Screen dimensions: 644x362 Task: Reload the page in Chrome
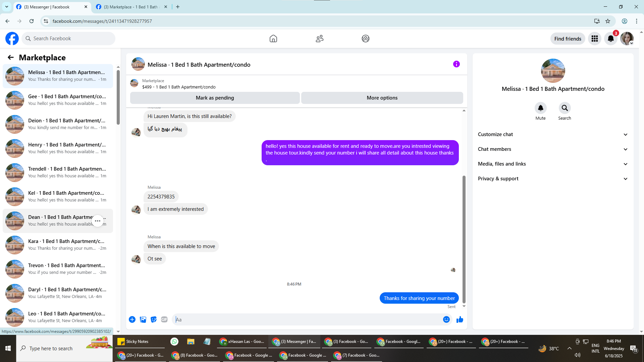(x=32, y=21)
